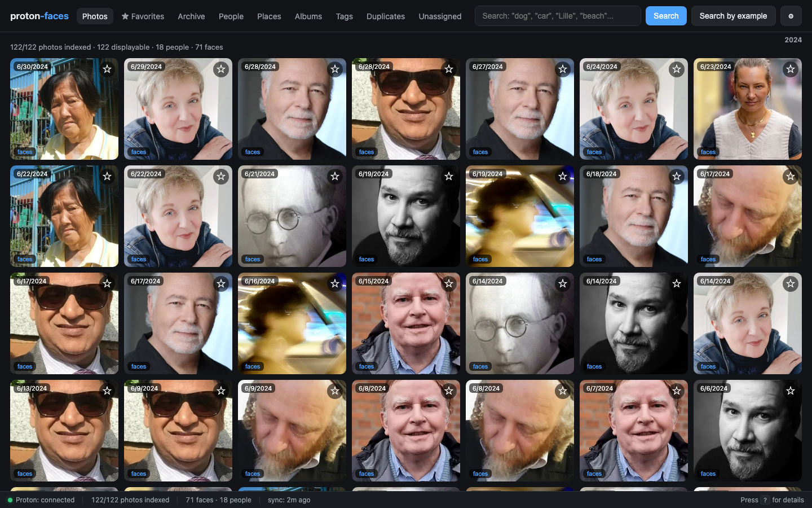The width and height of the screenshot is (812, 508).
Task: Open the Duplicates tab
Action: tap(386, 16)
